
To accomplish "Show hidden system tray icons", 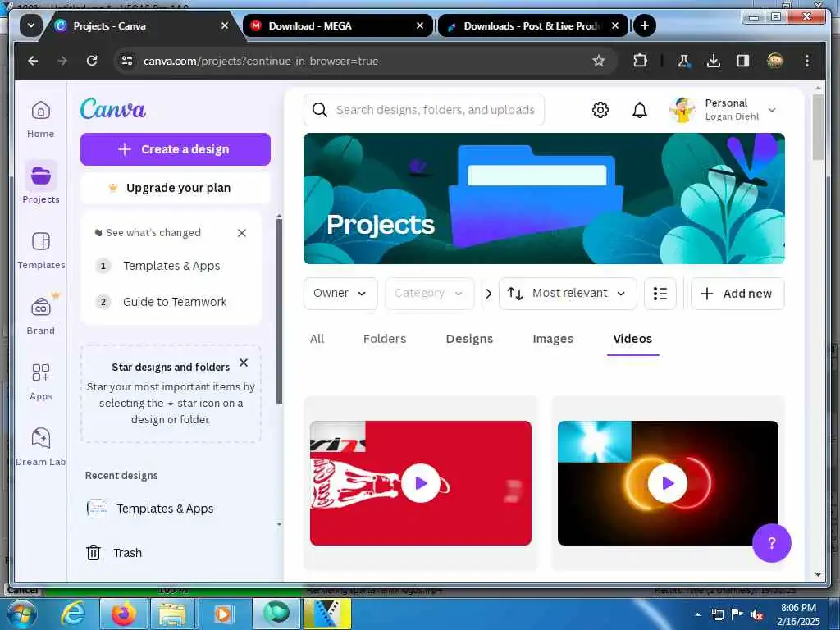I will [x=697, y=614].
